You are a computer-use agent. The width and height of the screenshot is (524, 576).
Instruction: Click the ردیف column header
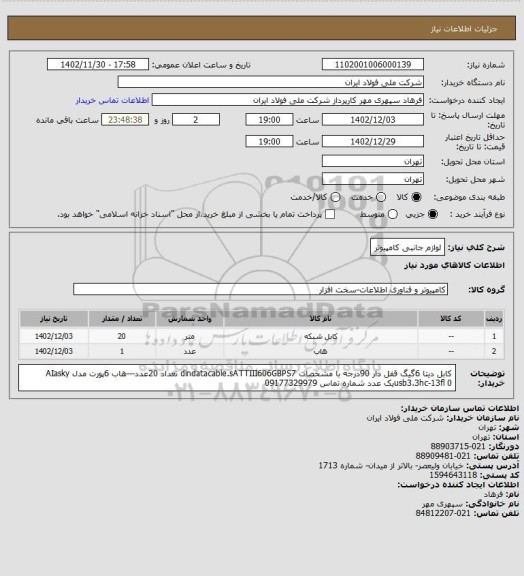coord(494,319)
